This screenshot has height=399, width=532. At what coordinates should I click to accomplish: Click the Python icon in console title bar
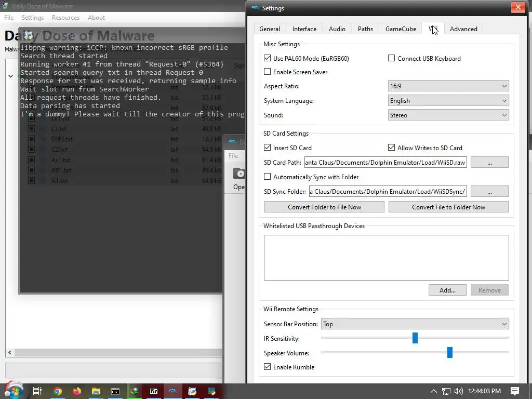coord(29,35)
